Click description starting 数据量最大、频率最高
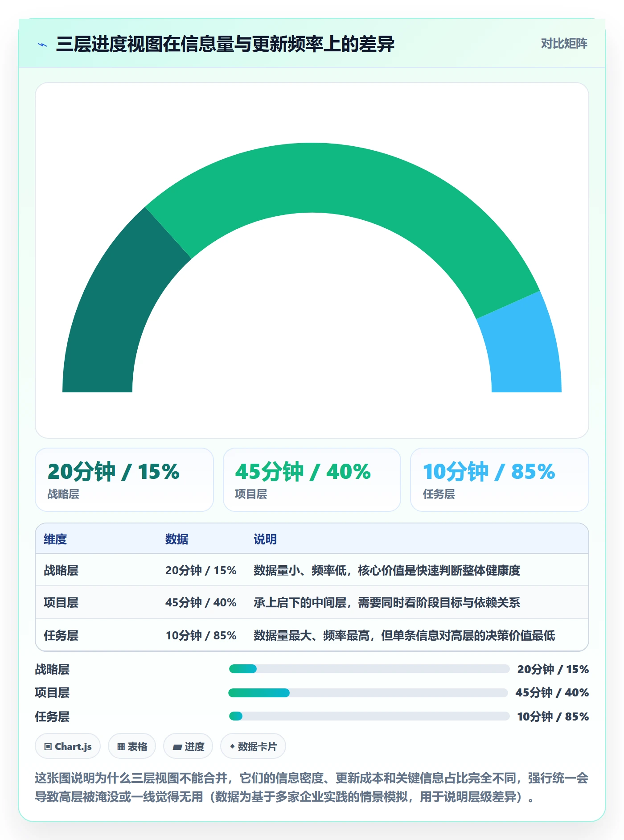This screenshot has height=840, width=624. [404, 635]
